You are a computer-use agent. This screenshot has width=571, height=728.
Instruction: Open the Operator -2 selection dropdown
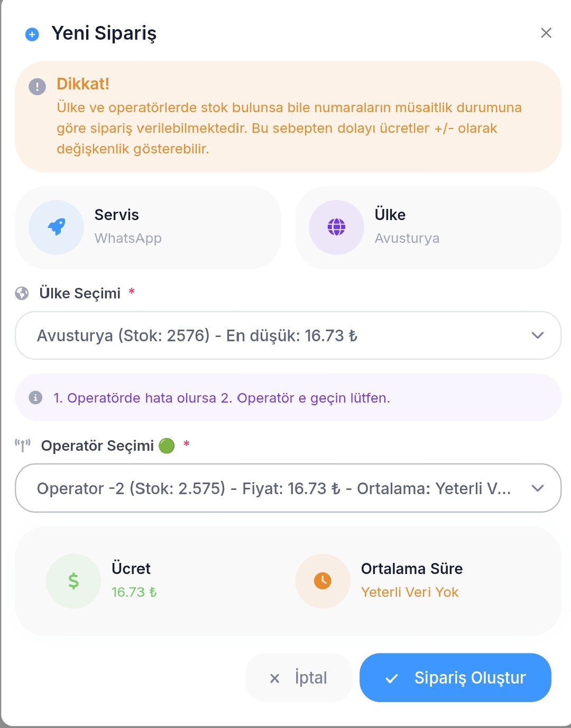[x=288, y=488]
